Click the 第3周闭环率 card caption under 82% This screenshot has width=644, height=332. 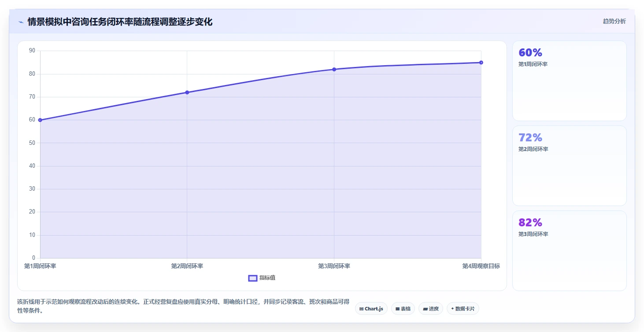click(533, 234)
